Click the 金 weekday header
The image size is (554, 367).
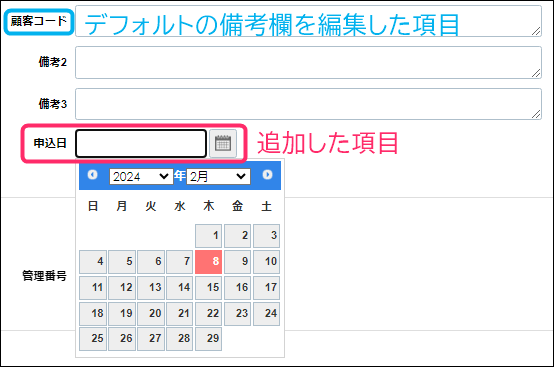click(237, 206)
